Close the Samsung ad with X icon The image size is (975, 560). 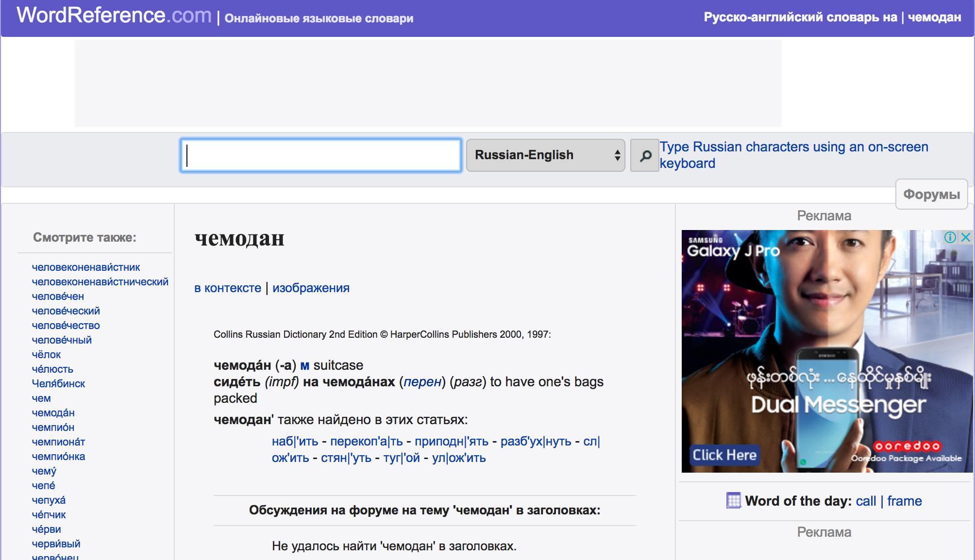pyautogui.click(x=966, y=237)
